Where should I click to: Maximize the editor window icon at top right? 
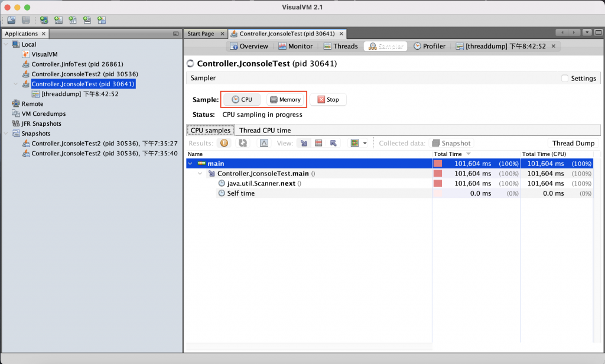point(599,32)
